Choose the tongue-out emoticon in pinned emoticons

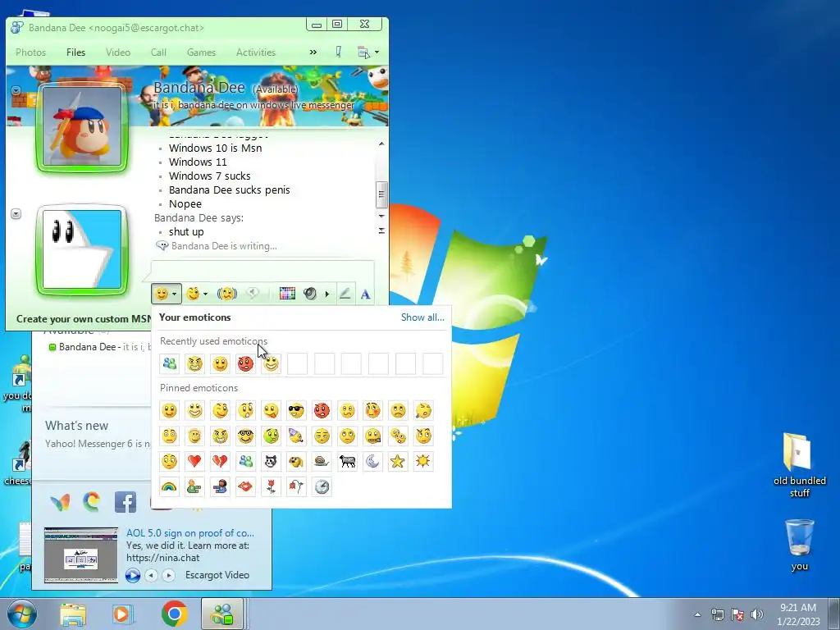[271, 411]
